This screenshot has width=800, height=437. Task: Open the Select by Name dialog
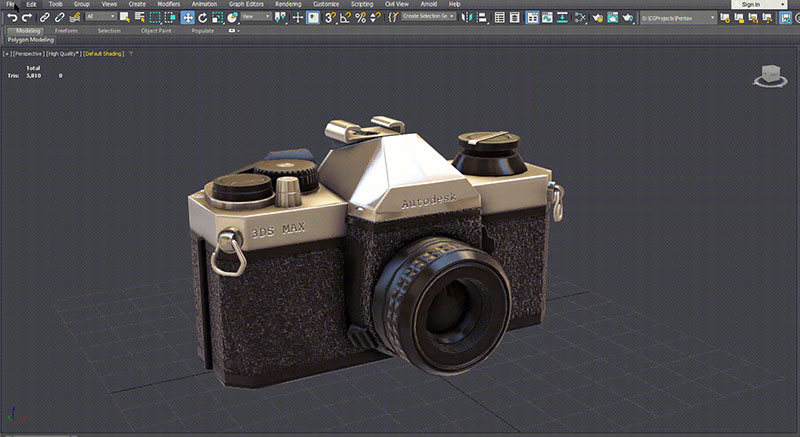click(x=139, y=18)
